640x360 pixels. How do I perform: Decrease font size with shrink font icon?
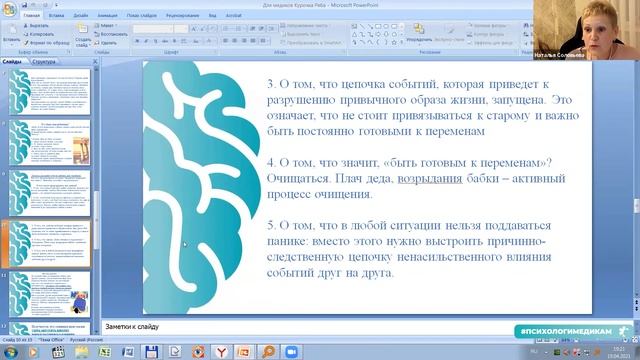click(202, 29)
